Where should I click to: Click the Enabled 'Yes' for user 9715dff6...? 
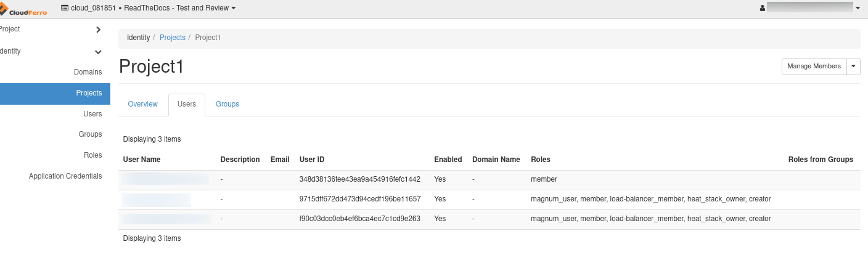[440, 199]
